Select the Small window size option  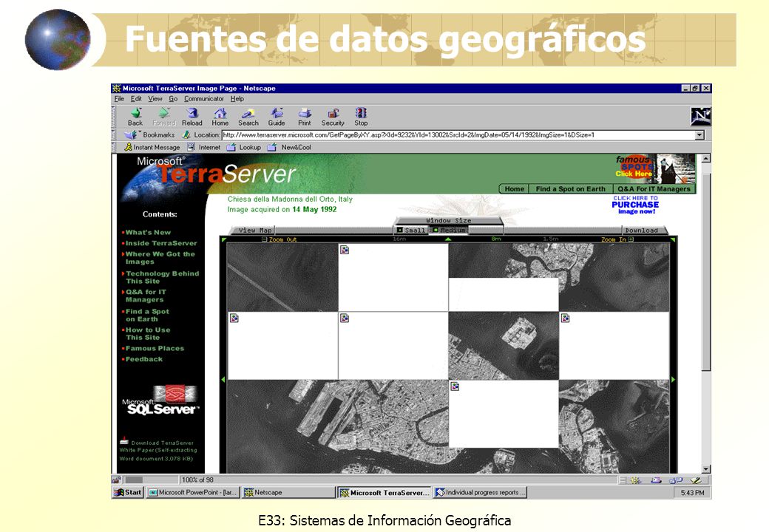[411, 230]
